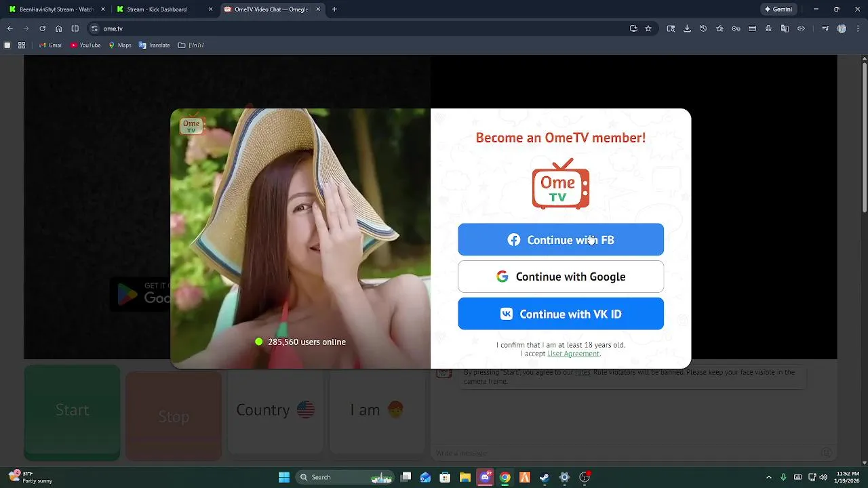The height and width of the screenshot is (488, 868).
Task: Click the browser Home button
Action: point(59,28)
